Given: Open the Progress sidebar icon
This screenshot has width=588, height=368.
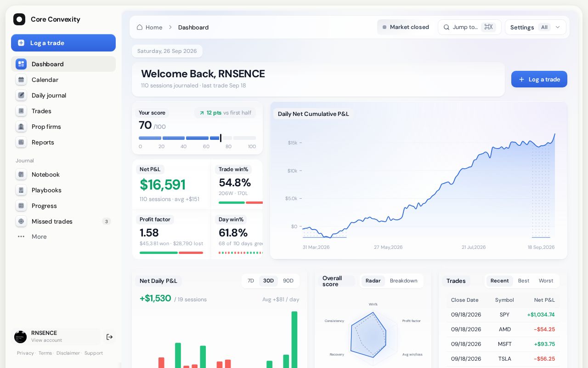Looking at the screenshot, I should point(21,206).
